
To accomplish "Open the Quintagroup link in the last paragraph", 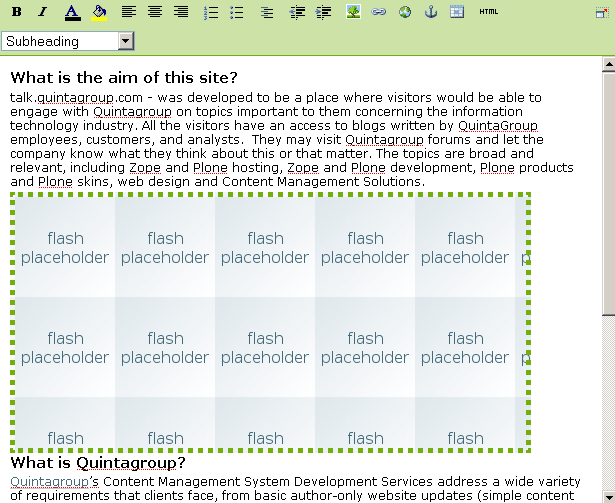I will pos(49,481).
